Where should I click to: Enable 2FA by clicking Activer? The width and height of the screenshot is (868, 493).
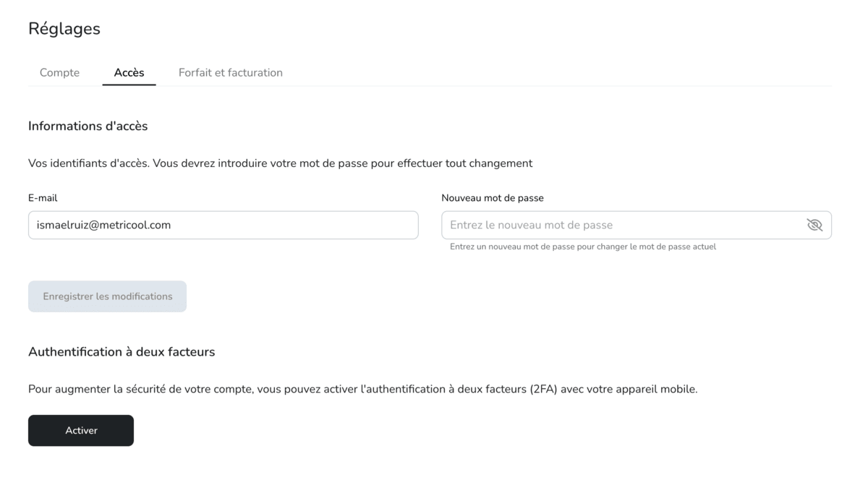[x=80, y=430]
